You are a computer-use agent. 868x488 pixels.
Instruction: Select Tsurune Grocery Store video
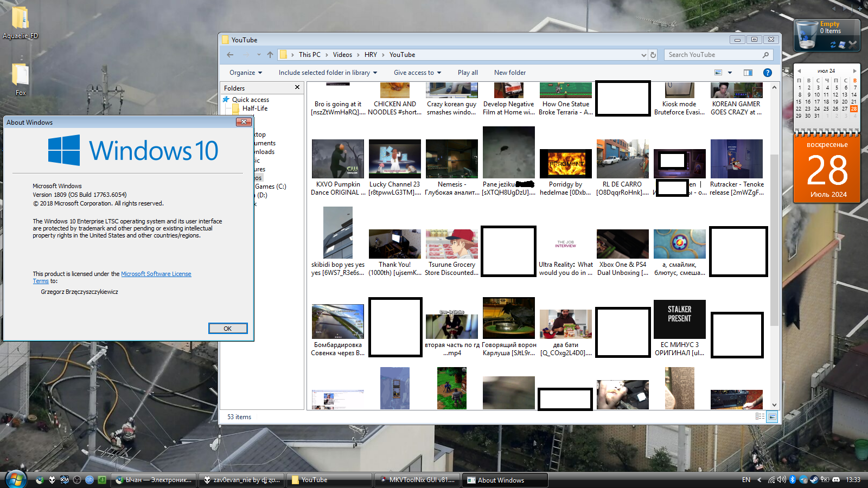[x=452, y=253]
